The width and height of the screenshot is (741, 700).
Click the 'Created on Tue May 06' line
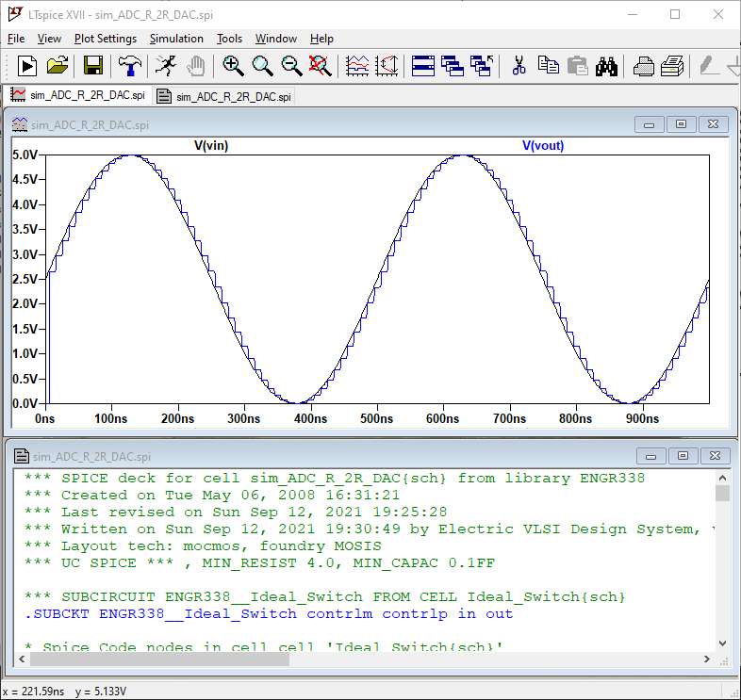(x=212, y=495)
